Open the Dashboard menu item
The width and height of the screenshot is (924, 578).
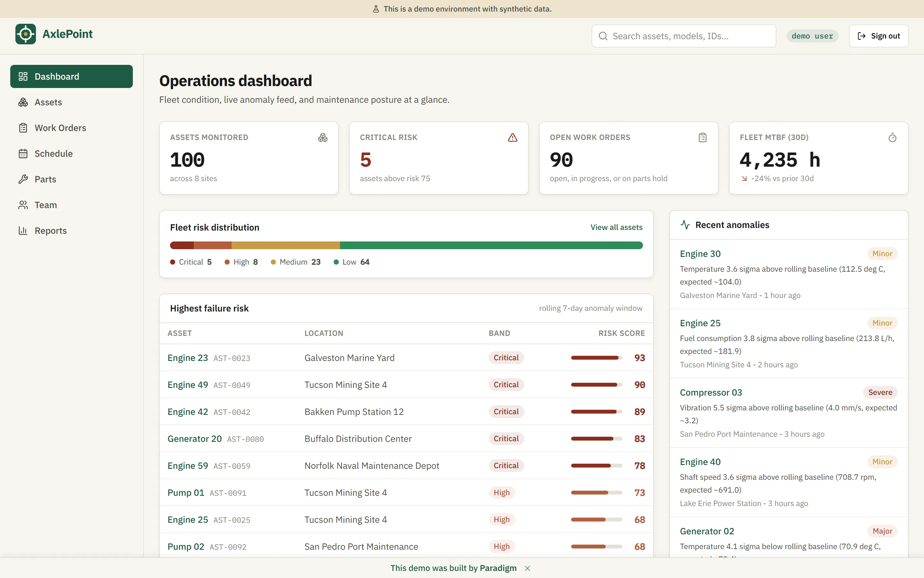click(72, 76)
